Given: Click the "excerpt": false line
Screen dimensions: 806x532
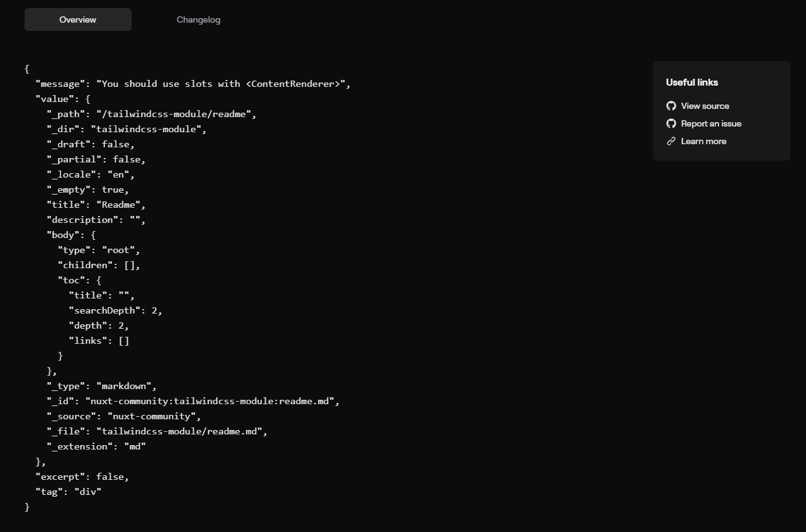Looking at the screenshot, I should [82, 477].
